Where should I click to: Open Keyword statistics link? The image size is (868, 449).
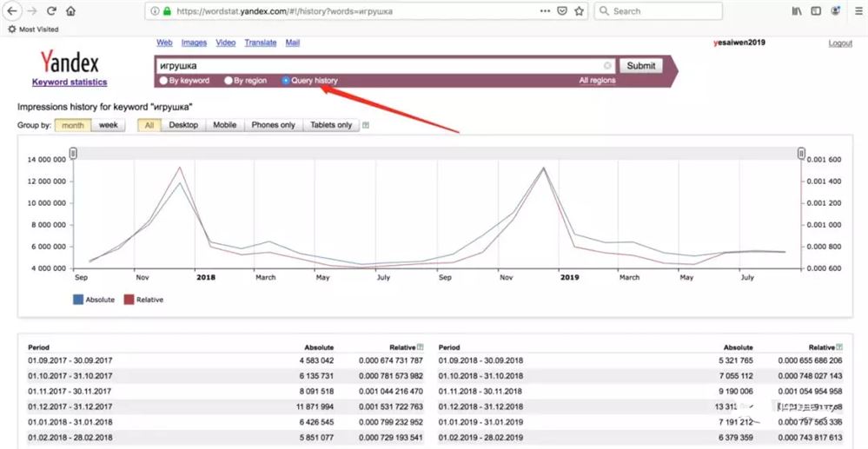(x=70, y=83)
